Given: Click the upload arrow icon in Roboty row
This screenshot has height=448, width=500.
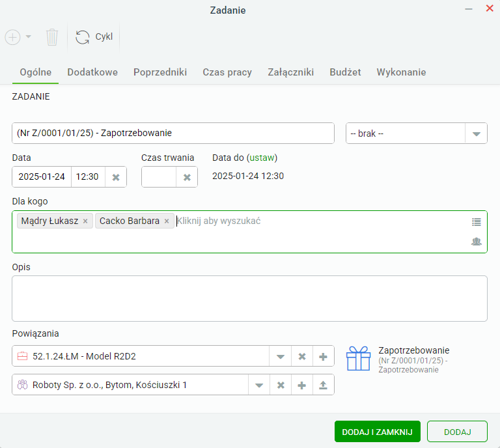Looking at the screenshot, I should (323, 385).
